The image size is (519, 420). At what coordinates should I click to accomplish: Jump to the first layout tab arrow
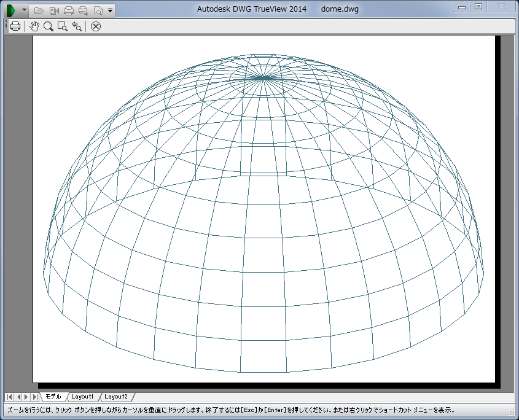[x=9, y=397]
